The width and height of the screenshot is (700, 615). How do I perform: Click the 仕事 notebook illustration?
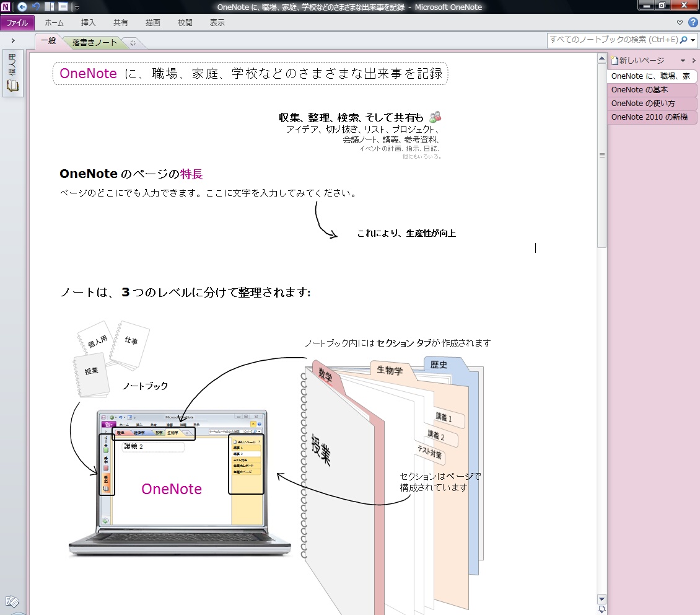[x=130, y=345]
